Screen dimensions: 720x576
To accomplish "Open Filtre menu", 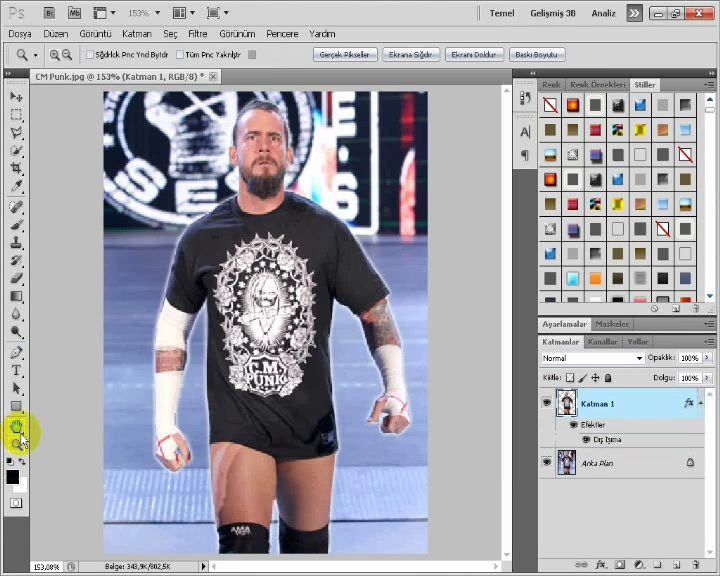I will coord(198,34).
